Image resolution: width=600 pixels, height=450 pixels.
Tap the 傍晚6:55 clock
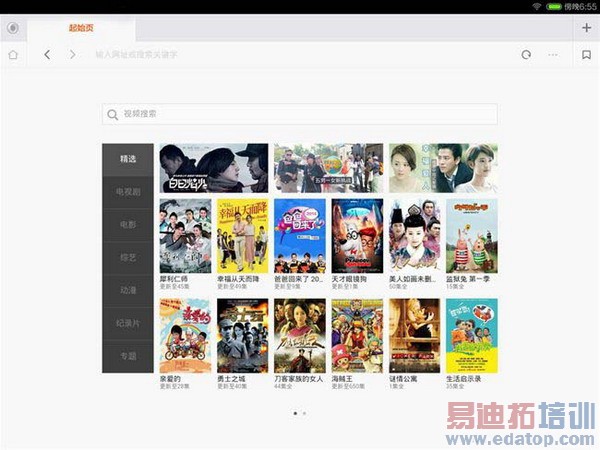click(580, 7)
